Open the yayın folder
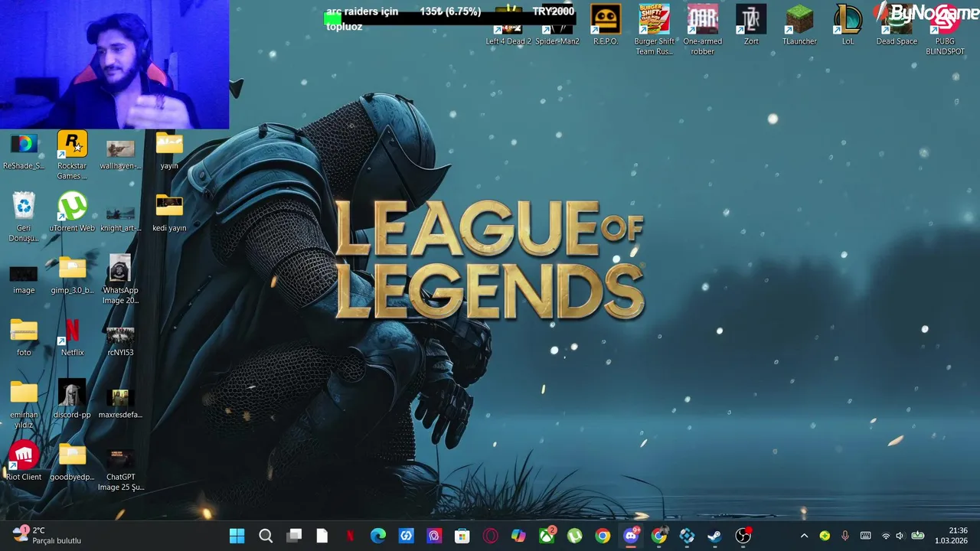This screenshot has width=980, height=551. [169, 151]
